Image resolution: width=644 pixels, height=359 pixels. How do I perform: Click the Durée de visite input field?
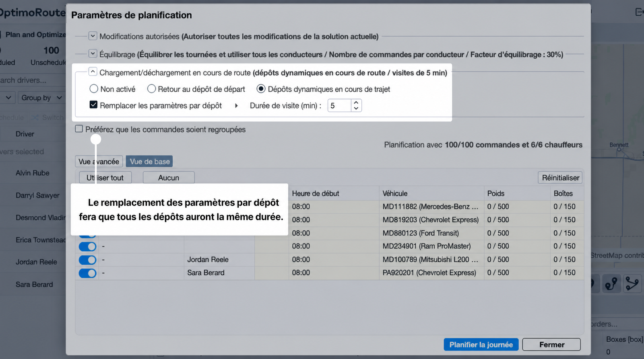click(x=339, y=106)
